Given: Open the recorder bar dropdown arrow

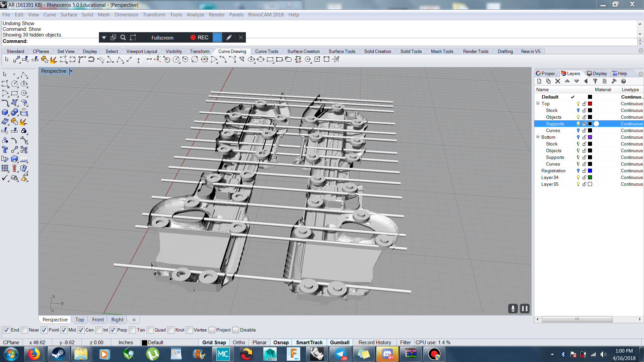Looking at the screenshot, I should click(x=104, y=38).
